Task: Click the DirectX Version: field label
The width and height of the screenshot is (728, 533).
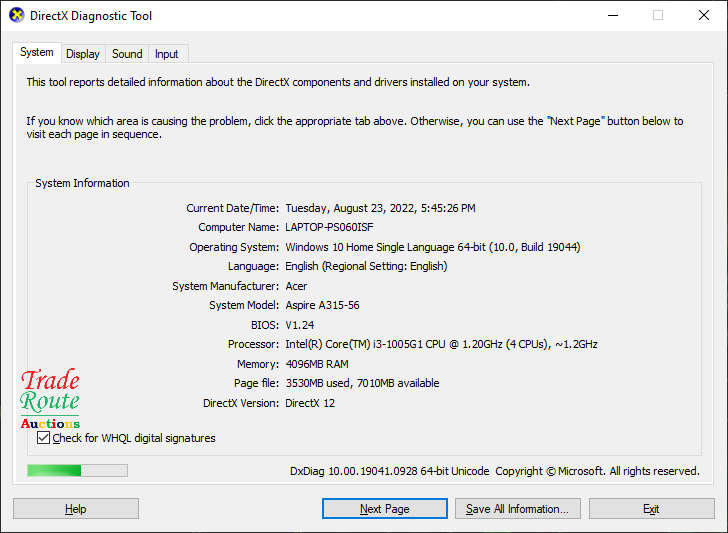Action: (241, 403)
